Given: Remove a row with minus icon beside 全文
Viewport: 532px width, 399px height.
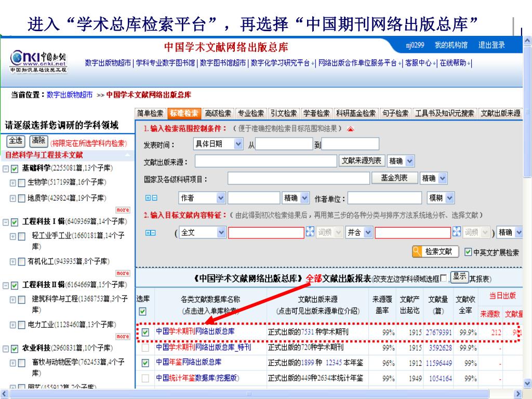Looking at the screenshot, I should click(x=153, y=233).
